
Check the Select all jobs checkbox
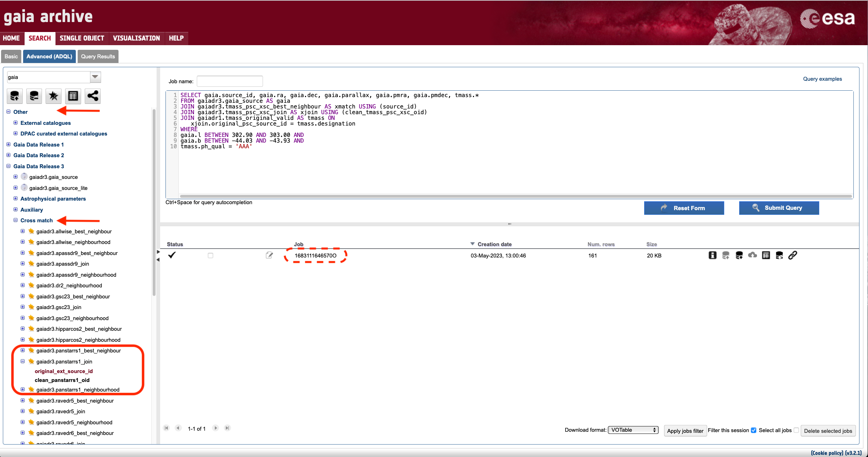tap(796, 430)
